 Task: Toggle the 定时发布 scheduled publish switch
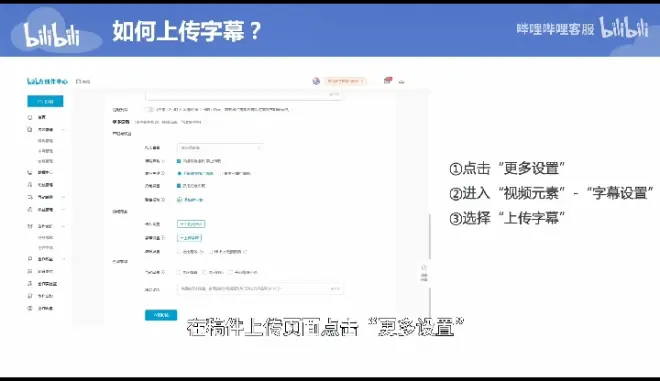[x=149, y=109]
